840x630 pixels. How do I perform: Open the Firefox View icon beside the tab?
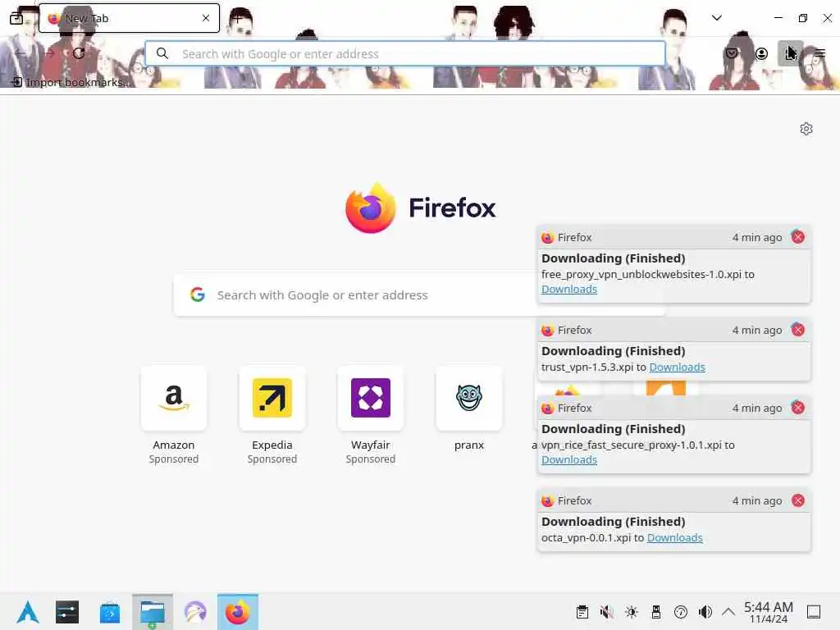(x=16, y=18)
